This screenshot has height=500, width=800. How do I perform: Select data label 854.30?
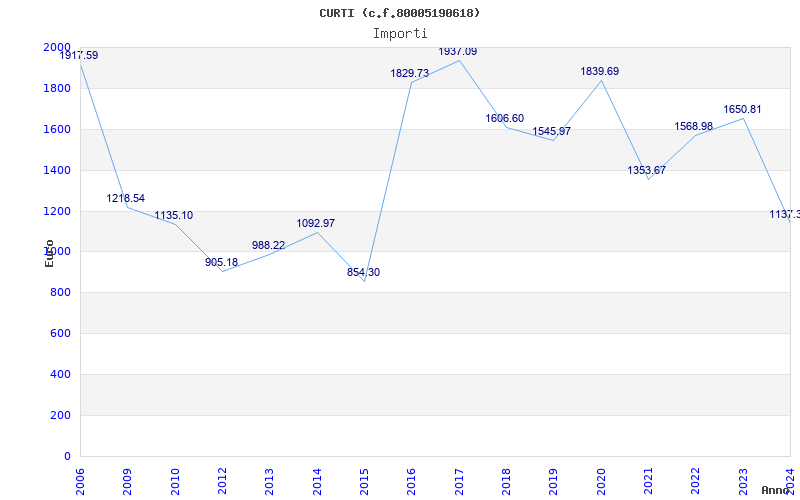363,273
